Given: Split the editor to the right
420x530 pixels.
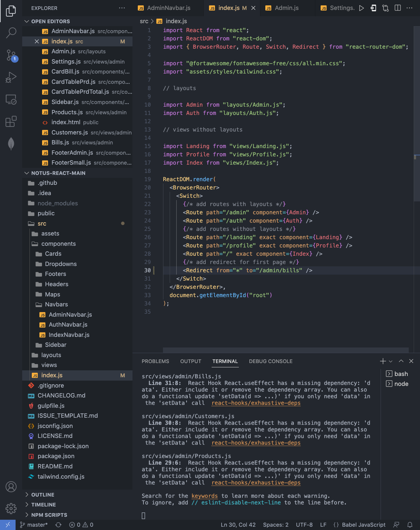Looking at the screenshot, I should pyautogui.click(x=398, y=8).
